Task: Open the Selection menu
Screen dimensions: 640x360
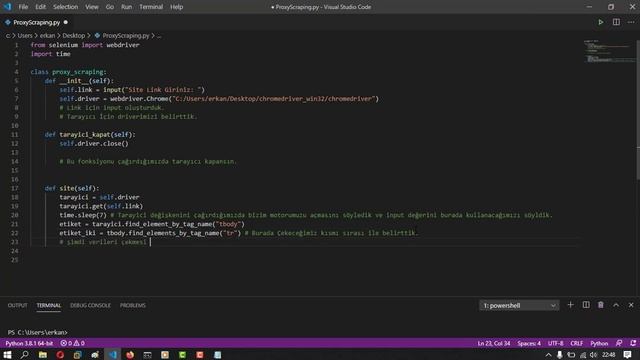Action: coord(65,7)
